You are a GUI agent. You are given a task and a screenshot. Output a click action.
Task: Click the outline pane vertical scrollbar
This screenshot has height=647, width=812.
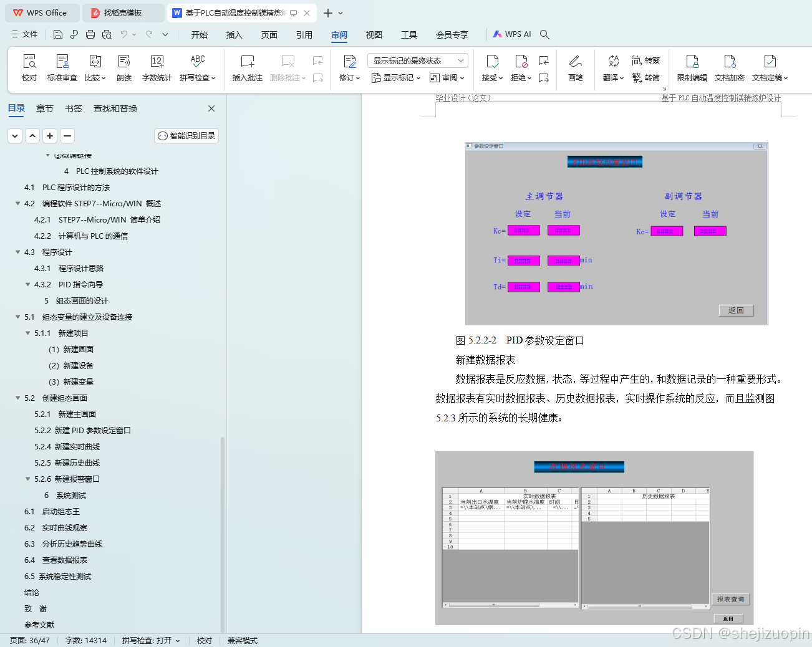click(223, 535)
